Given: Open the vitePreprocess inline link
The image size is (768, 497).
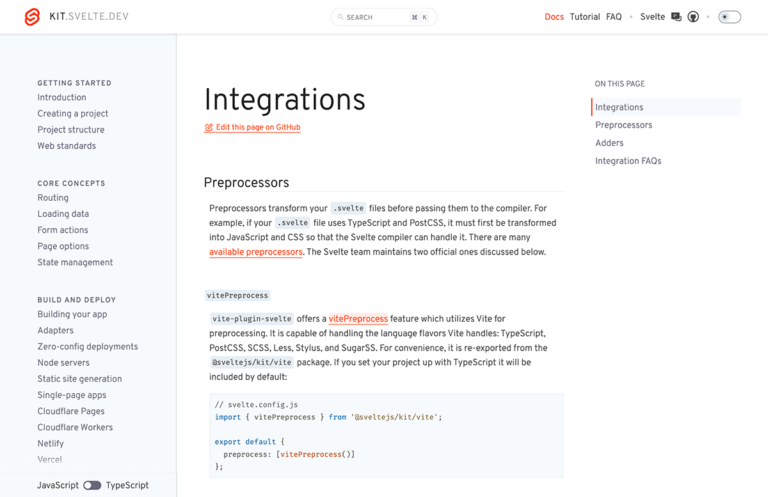Looking at the screenshot, I should point(358,319).
